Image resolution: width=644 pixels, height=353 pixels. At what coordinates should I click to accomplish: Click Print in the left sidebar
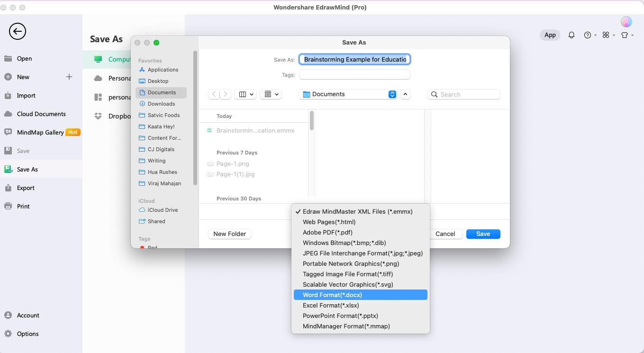click(x=23, y=207)
